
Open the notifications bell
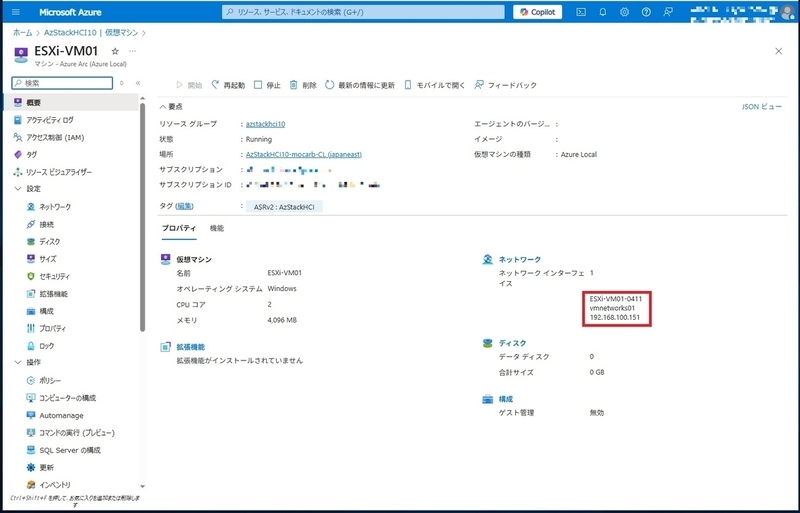[603, 12]
